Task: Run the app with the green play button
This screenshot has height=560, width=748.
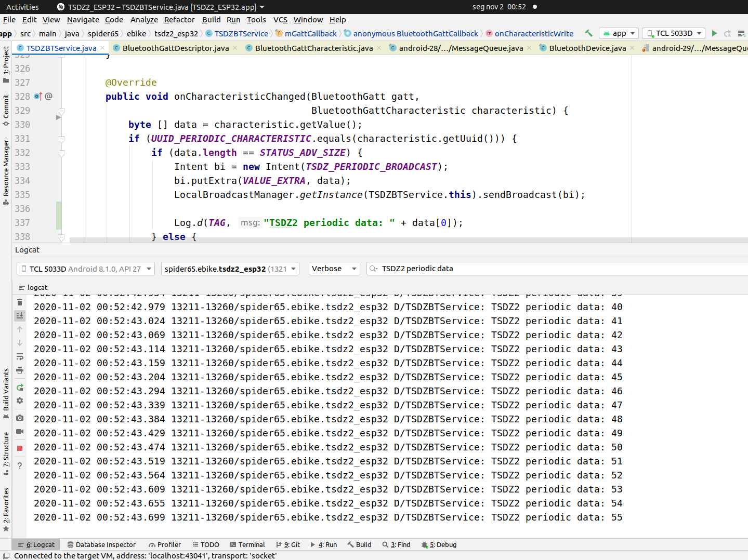Action: coord(714,33)
